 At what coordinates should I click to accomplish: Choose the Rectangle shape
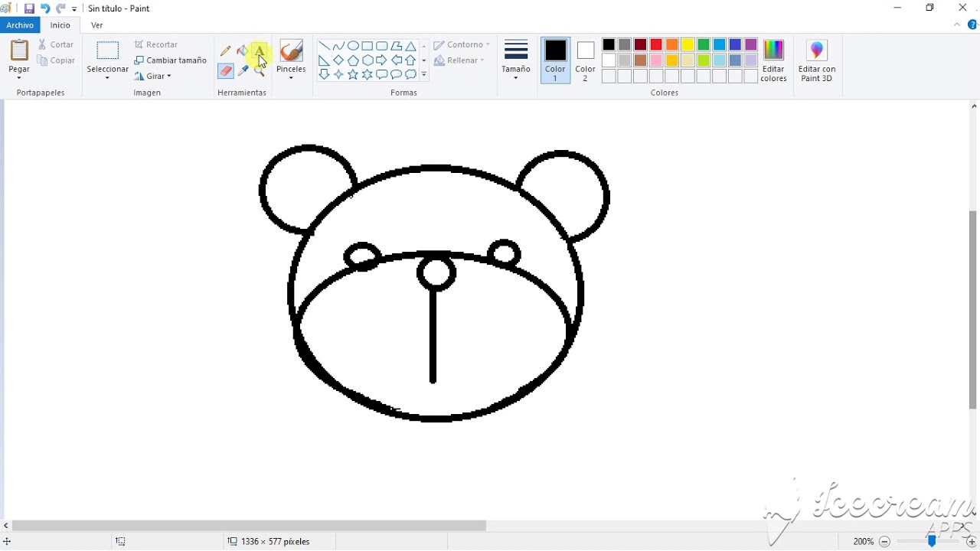367,46
